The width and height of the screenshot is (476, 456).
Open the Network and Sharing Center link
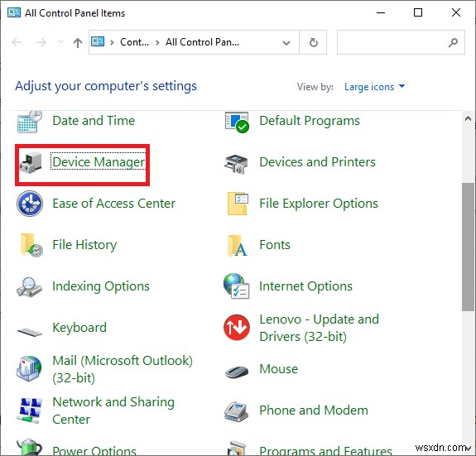(113, 410)
